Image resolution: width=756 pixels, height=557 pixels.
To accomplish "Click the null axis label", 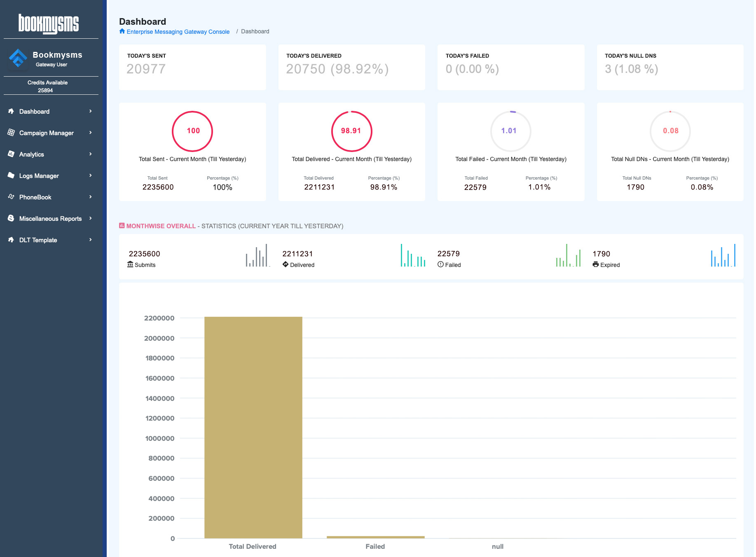I will coord(498,546).
